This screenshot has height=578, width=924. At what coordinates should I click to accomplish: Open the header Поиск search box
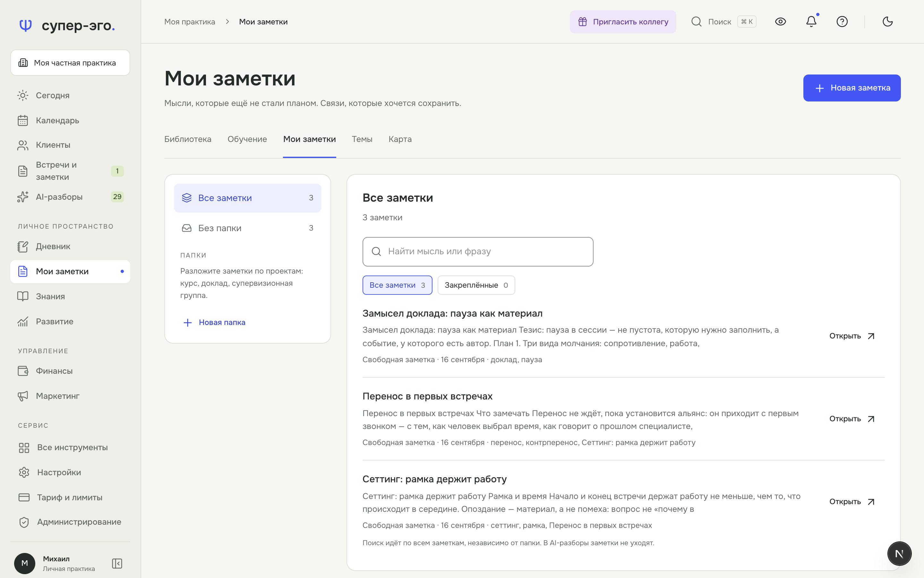point(723,22)
